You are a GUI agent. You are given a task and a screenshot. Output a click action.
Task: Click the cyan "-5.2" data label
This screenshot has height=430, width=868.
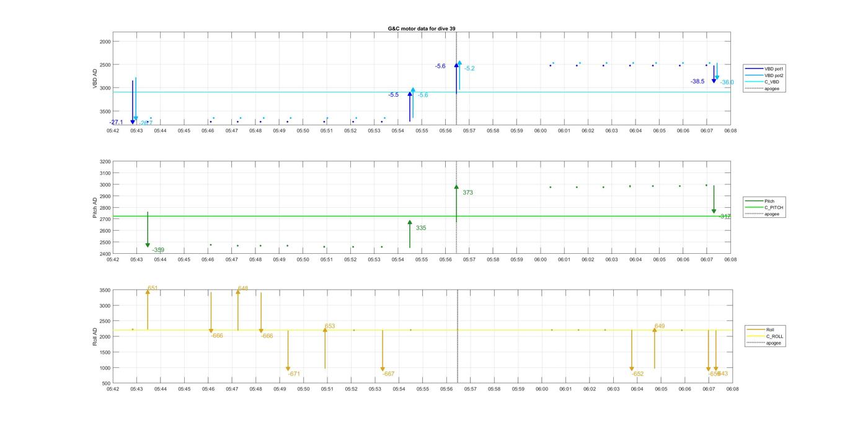(469, 68)
